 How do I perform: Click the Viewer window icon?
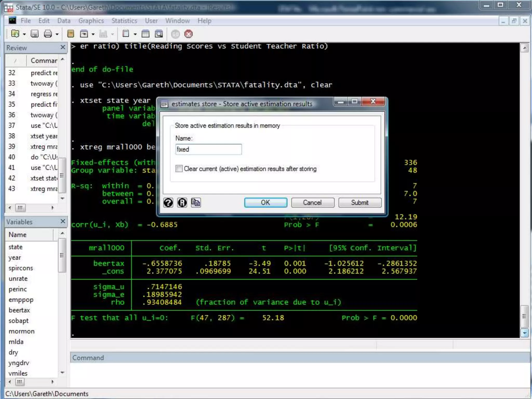(x=84, y=34)
